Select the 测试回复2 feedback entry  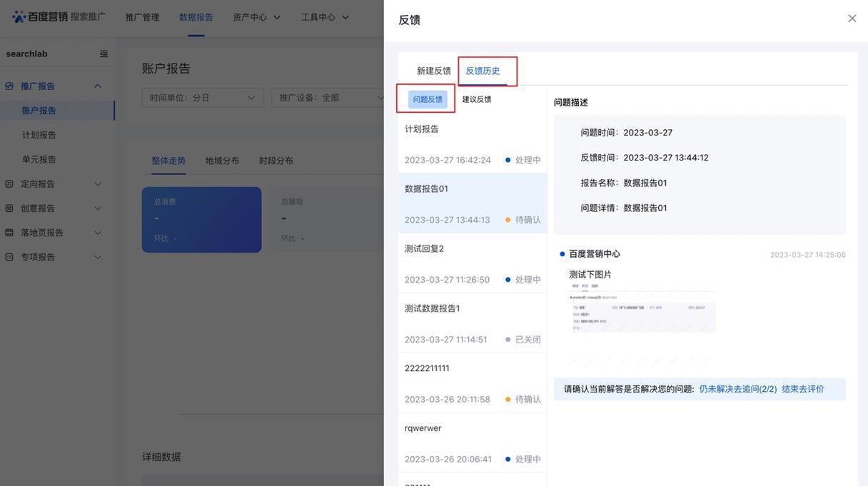tap(473, 263)
